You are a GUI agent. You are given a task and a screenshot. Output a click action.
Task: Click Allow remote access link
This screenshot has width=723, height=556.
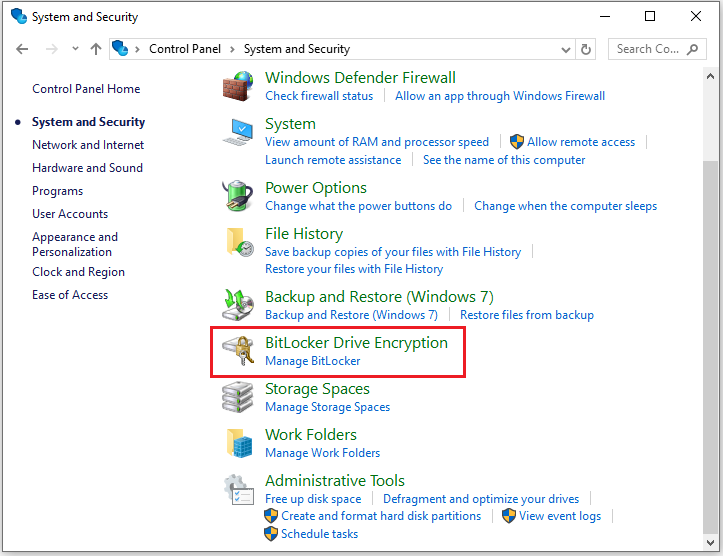pos(581,142)
